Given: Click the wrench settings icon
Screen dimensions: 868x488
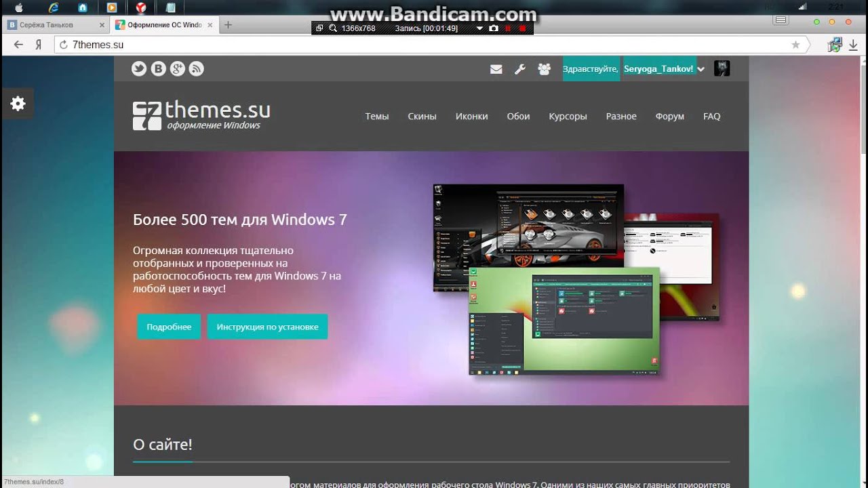Looking at the screenshot, I should click(520, 68).
